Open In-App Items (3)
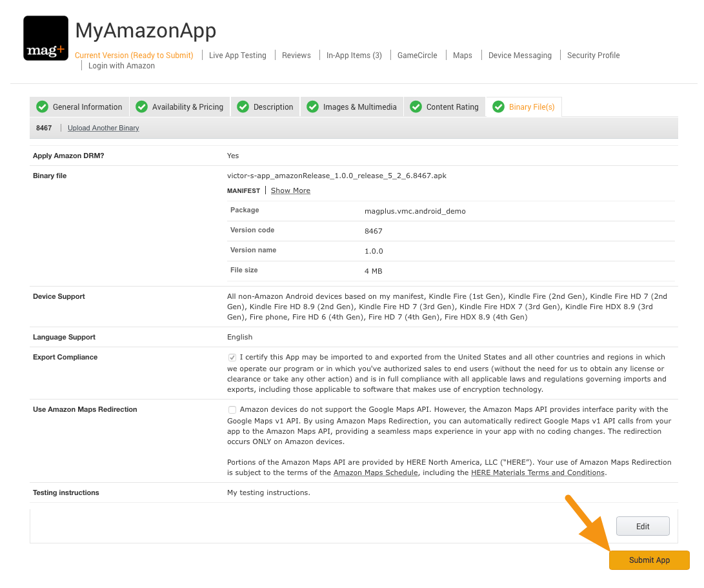 pos(354,56)
